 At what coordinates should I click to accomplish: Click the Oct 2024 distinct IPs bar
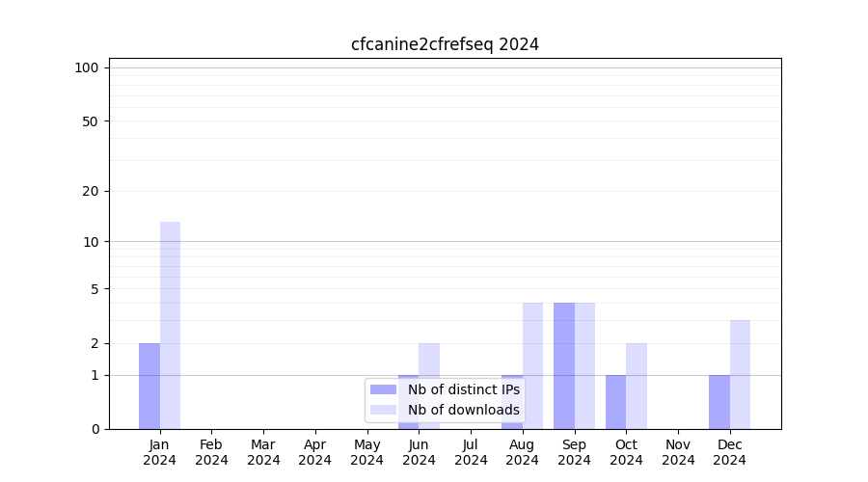click(x=615, y=401)
